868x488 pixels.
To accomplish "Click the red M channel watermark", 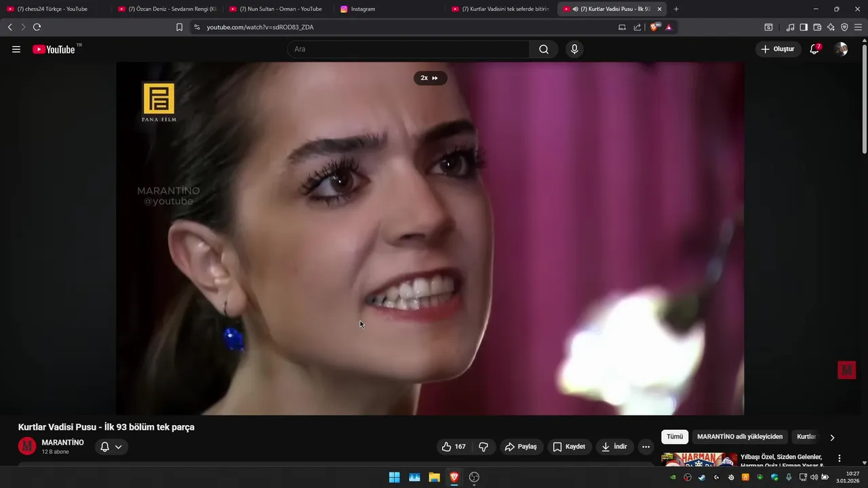I will [846, 370].
